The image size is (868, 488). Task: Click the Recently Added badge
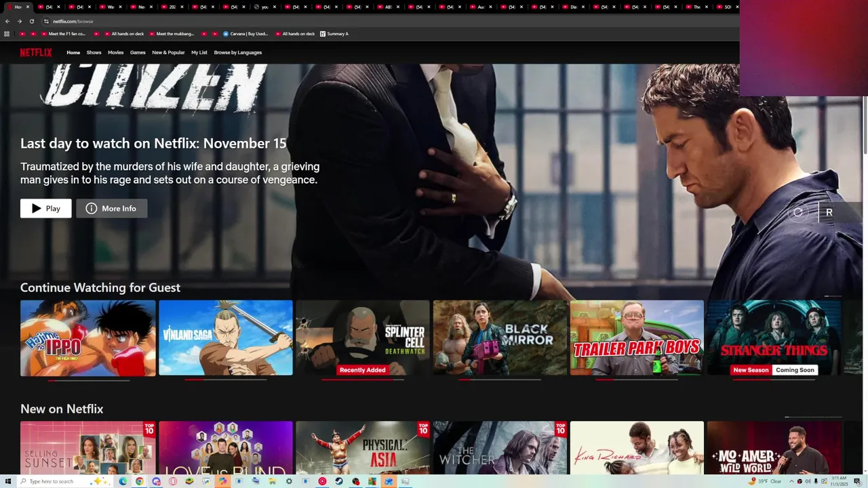(363, 370)
